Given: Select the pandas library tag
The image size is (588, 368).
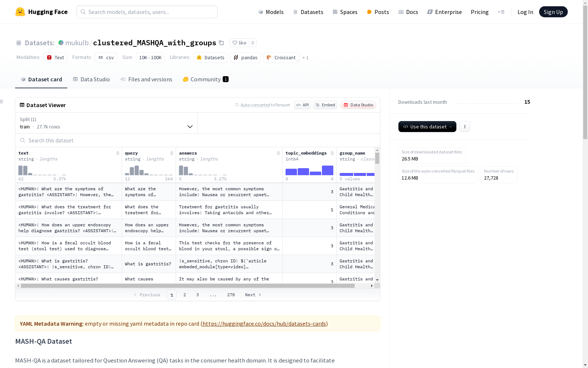Looking at the screenshot, I should coord(245,57).
